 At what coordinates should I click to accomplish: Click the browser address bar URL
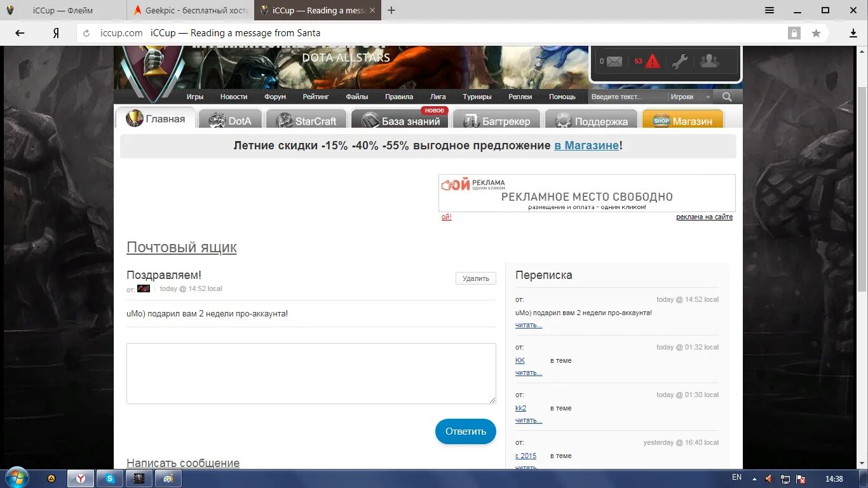[x=121, y=33]
